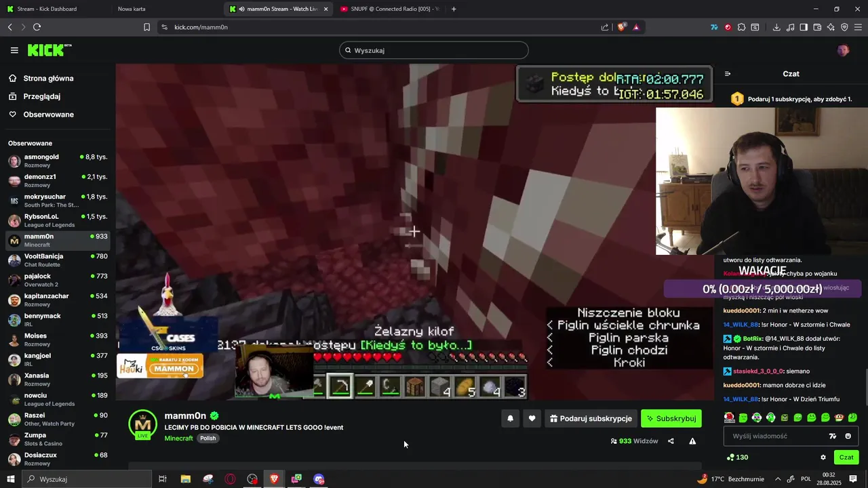Open the user profile avatar menu

pyautogui.click(x=843, y=50)
